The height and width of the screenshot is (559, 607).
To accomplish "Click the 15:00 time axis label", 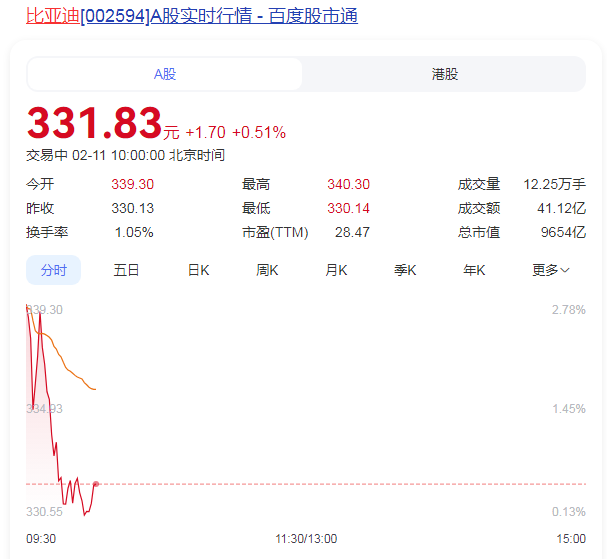I will coord(571,538).
